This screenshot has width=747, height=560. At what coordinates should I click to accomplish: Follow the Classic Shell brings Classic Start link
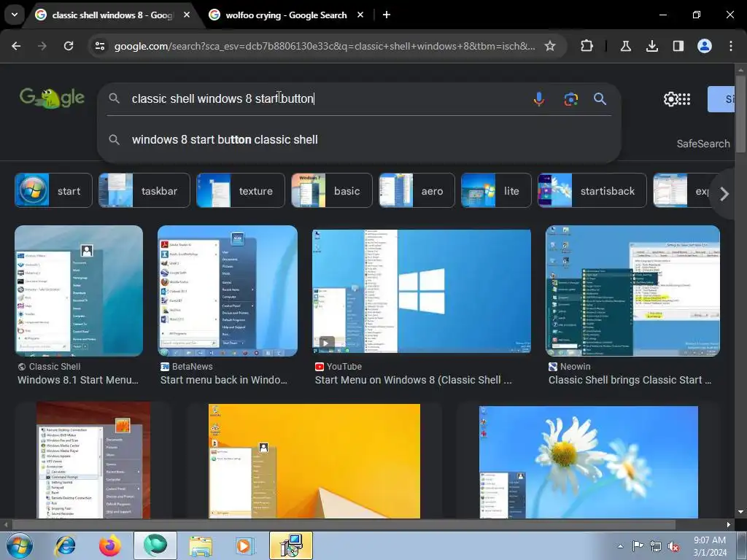[x=630, y=380]
